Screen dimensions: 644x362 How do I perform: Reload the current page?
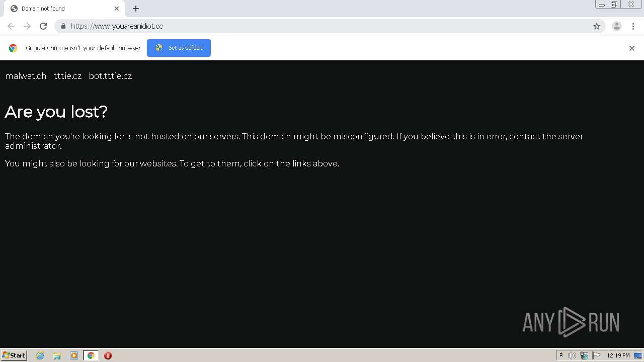(43, 26)
